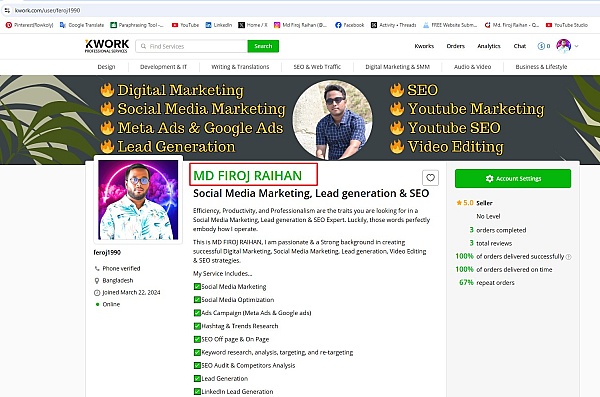Open the Google Translate bookmark
The width and height of the screenshot is (600, 397).
tap(82, 25)
